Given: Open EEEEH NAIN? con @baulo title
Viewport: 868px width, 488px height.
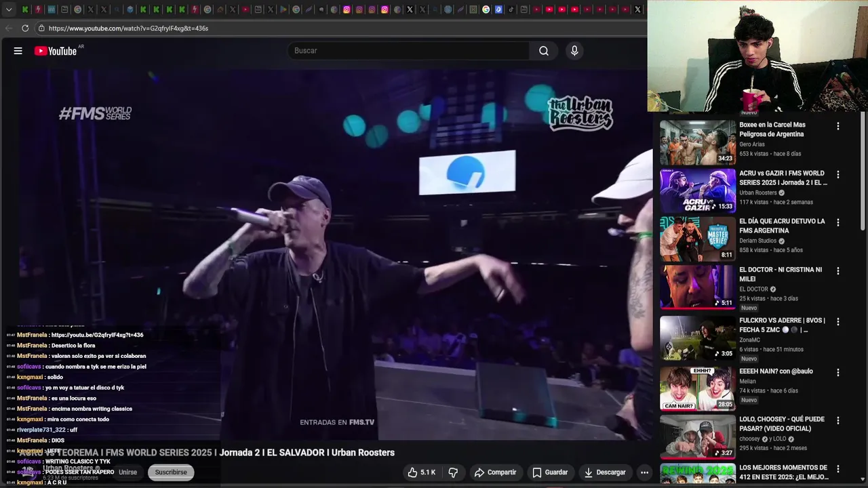Looking at the screenshot, I should pos(776,371).
